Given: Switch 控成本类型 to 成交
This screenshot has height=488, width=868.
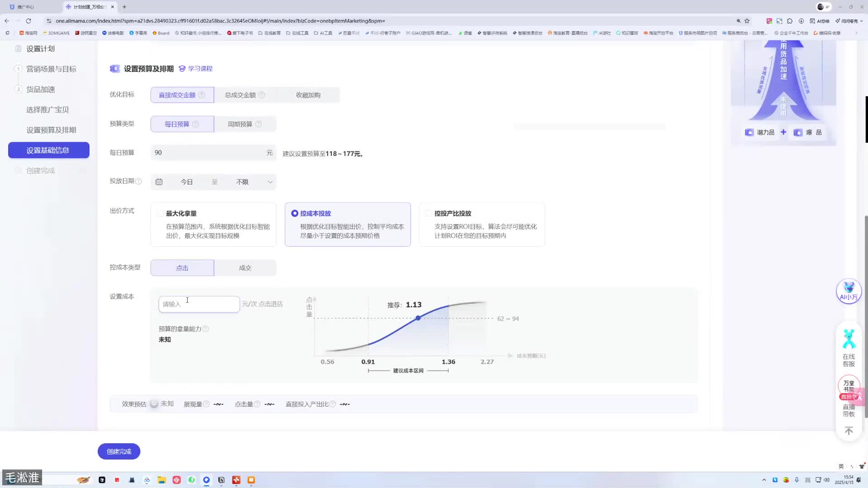Looking at the screenshot, I should click(245, 267).
